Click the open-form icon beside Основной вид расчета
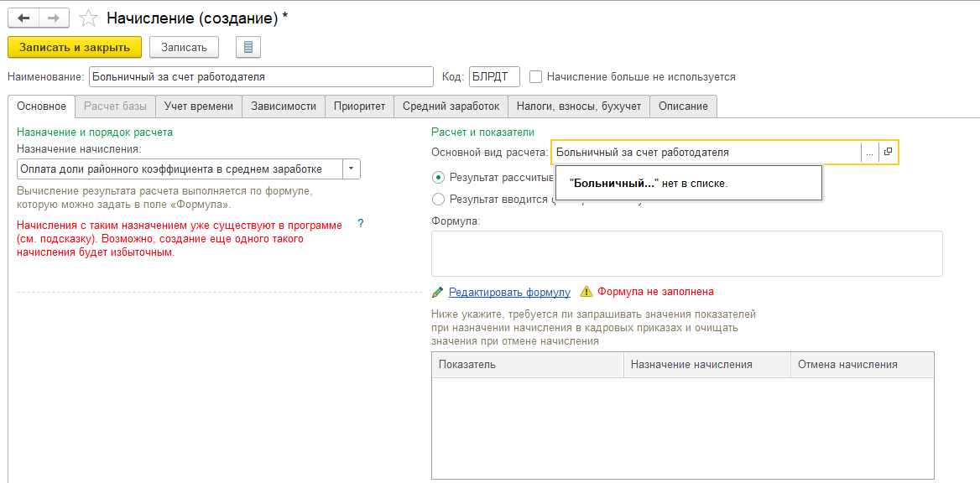The width and height of the screenshot is (980, 483). [888, 153]
